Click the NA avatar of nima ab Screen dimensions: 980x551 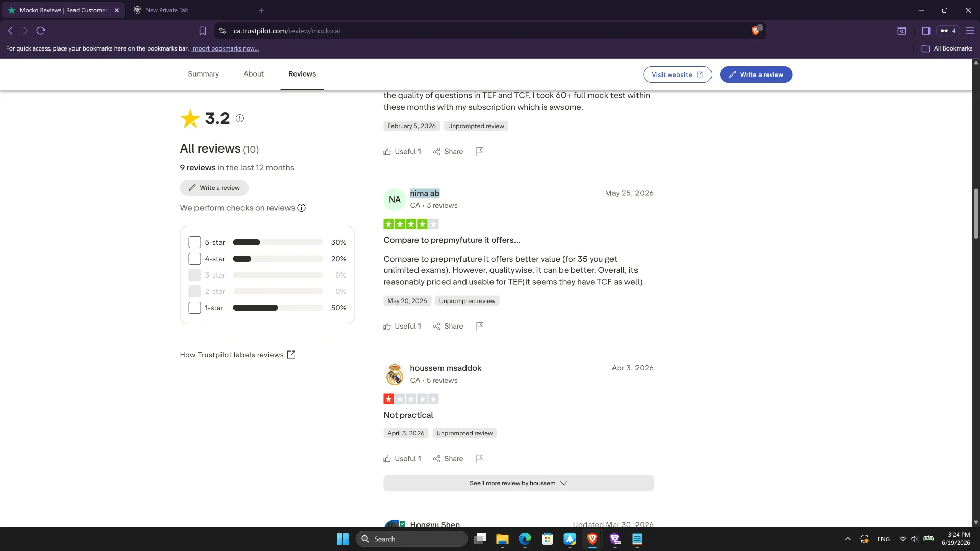[x=395, y=199]
